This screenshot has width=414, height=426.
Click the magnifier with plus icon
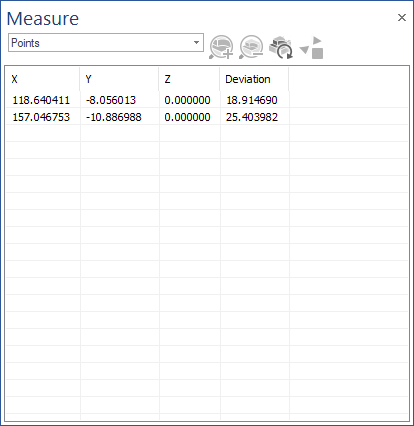(221, 47)
